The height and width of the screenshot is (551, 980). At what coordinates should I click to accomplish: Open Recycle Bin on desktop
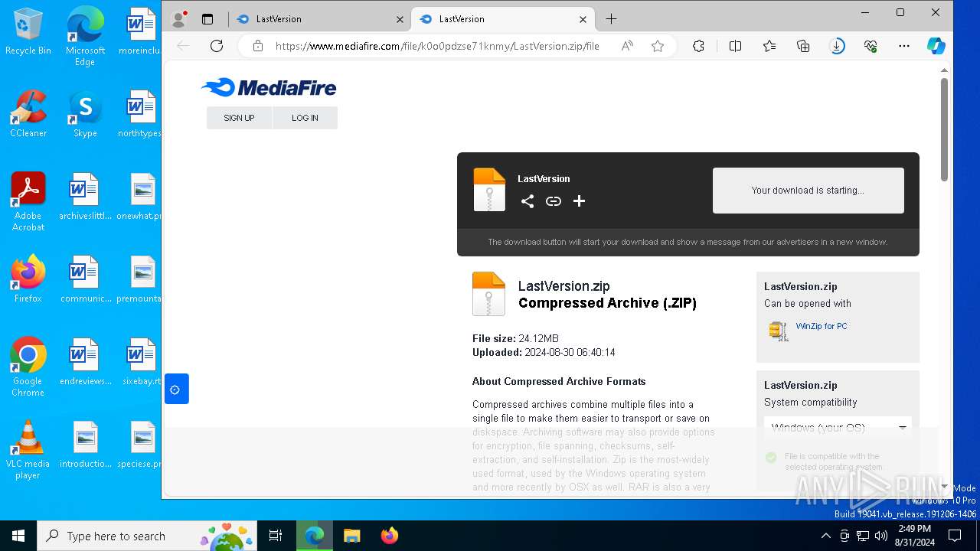click(x=28, y=31)
